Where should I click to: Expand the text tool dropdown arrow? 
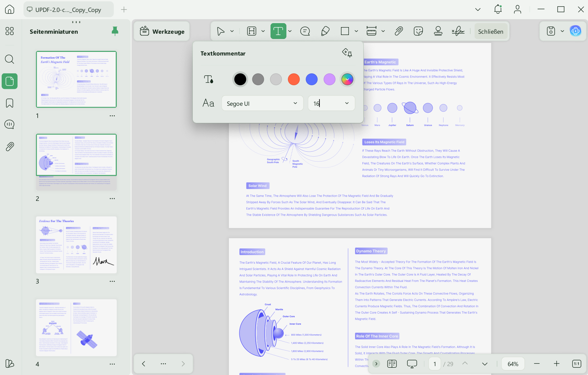pyautogui.click(x=290, y=31)
